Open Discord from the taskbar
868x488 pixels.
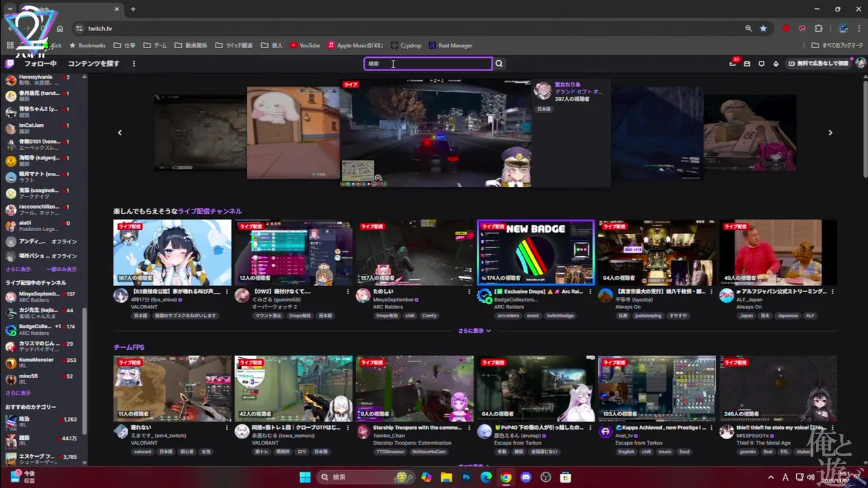click(526, 477)
